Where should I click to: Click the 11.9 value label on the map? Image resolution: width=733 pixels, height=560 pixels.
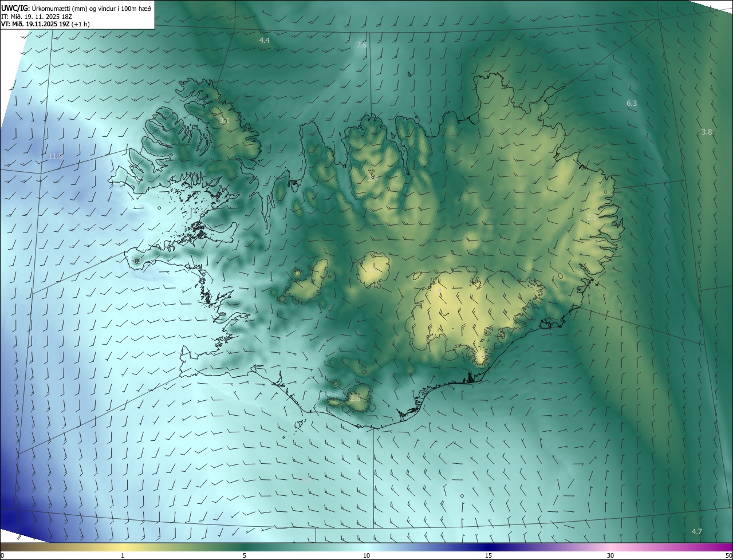56,156
